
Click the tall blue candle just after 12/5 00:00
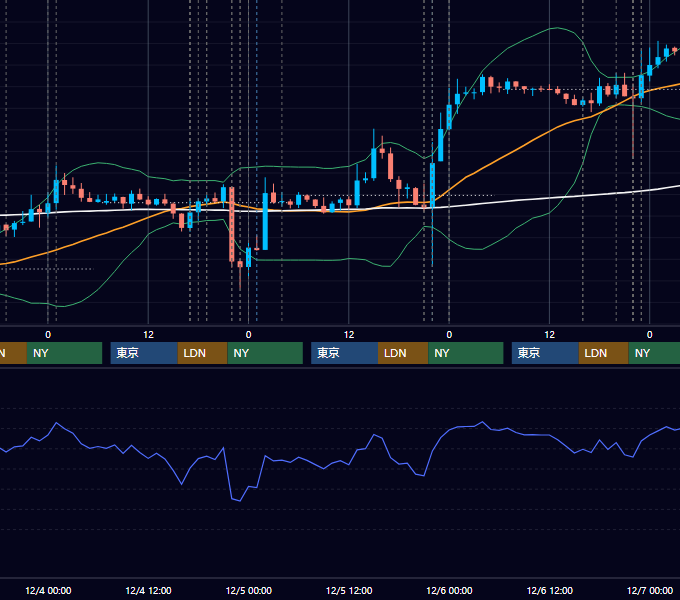[265, 221]
